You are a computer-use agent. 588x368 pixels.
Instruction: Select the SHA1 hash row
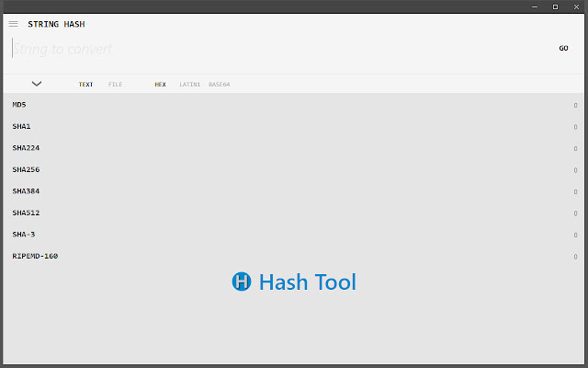[294, 127]
